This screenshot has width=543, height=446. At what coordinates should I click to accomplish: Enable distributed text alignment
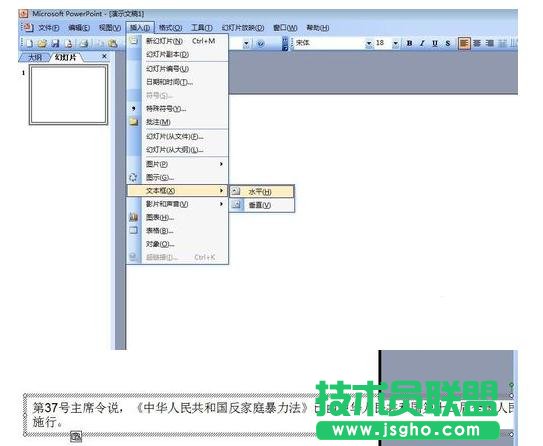(502, 43)
